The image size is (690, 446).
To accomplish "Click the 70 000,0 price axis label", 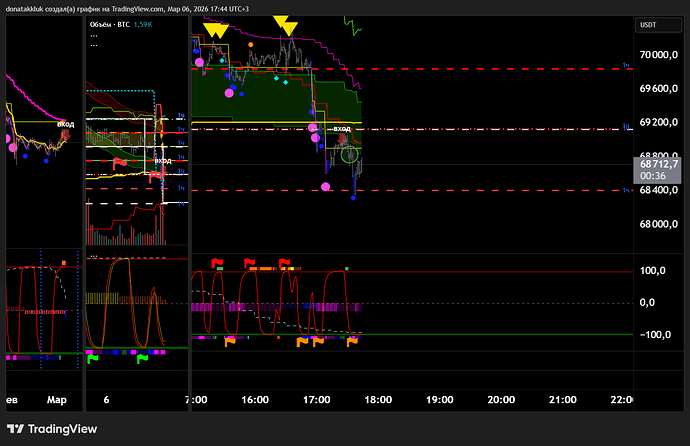I will pos(659,56).
